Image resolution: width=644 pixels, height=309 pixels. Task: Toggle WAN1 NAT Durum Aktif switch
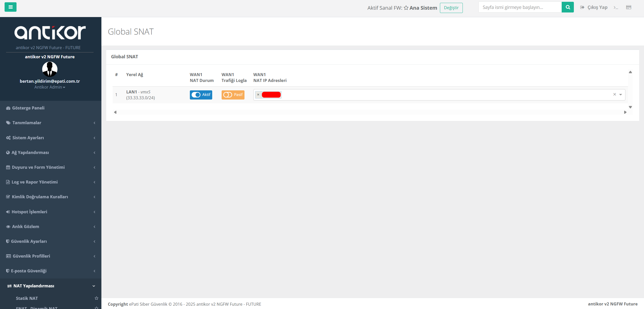tap(201, 95)
